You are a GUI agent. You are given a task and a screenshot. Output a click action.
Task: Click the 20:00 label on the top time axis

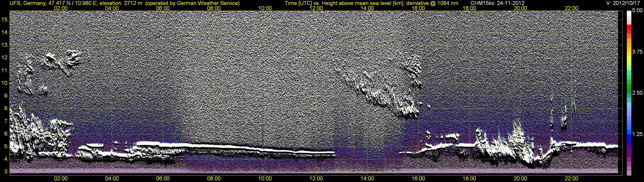pos(521,8)
